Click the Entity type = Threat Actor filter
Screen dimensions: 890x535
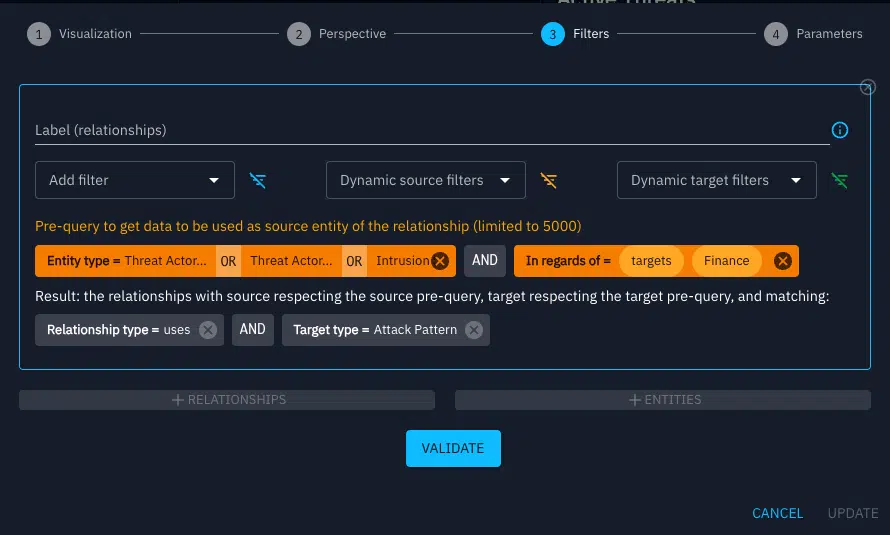coord(127,261)
